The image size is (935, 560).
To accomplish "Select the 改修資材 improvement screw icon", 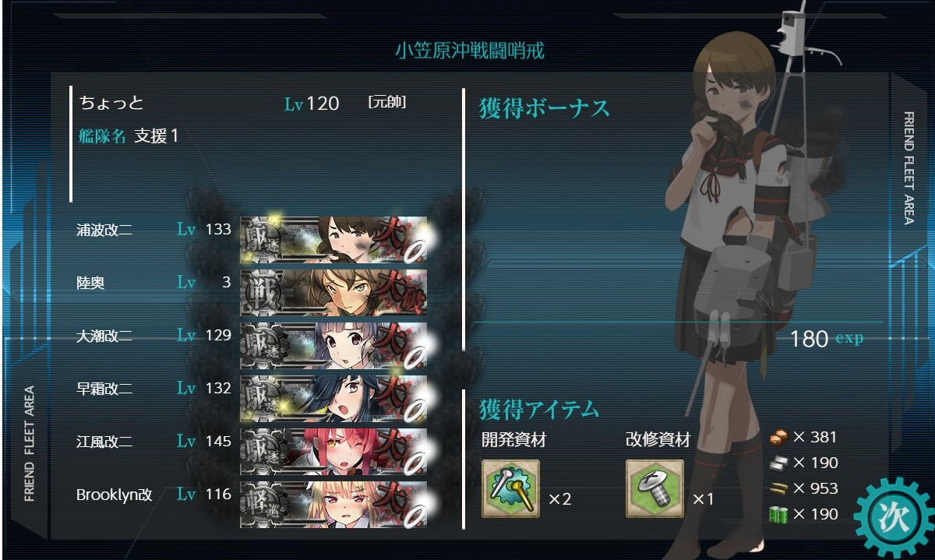I will point(654,489).
